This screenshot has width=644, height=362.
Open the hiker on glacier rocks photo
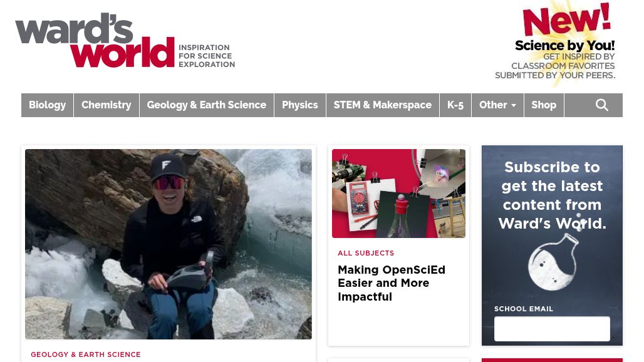tap(169, 244)
